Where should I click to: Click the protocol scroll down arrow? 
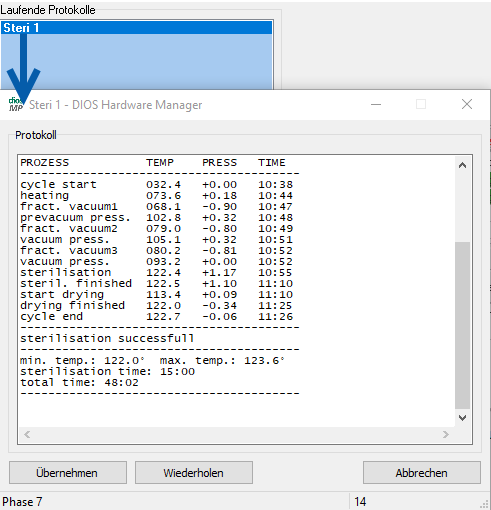462,418
